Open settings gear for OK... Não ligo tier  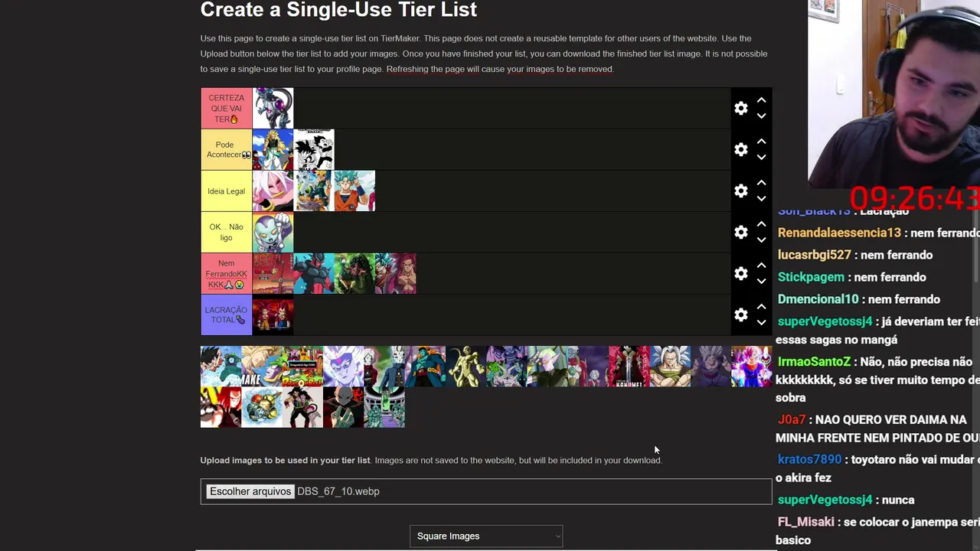coord(740,233)
